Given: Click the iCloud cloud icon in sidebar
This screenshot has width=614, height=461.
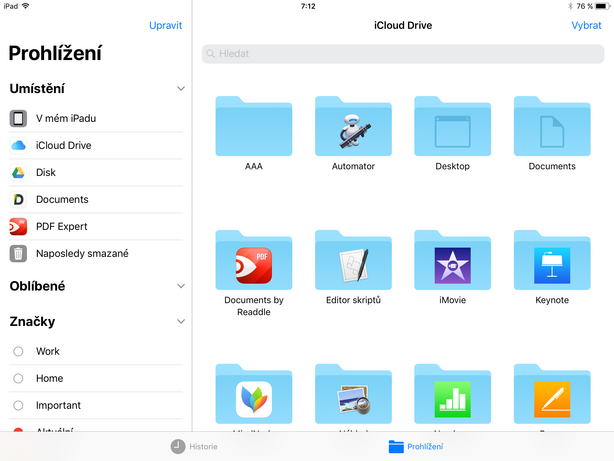Looking at the screenshot, I should [18, 145].
